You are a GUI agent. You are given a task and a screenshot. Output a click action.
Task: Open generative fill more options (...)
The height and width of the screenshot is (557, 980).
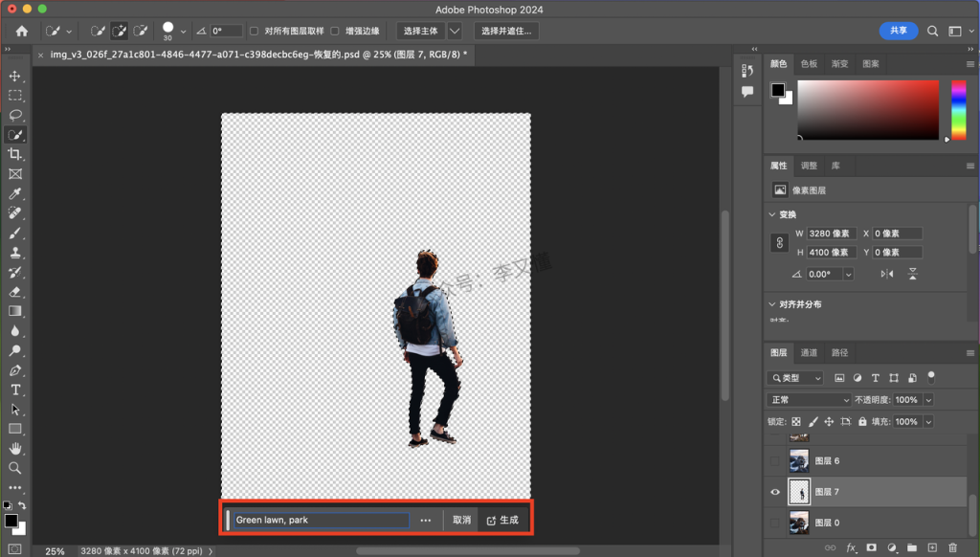[x=426, y=520]
